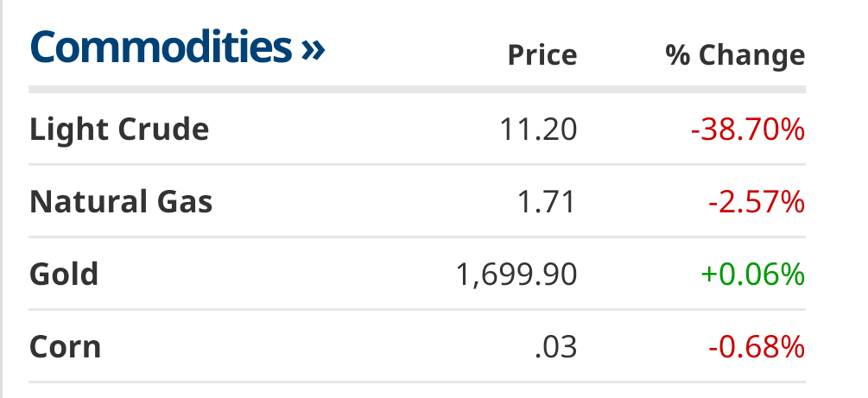Click the double-arrow after Commodities
Image resolution: width=868 pixels, height=398 pixels.
(313, 49)
